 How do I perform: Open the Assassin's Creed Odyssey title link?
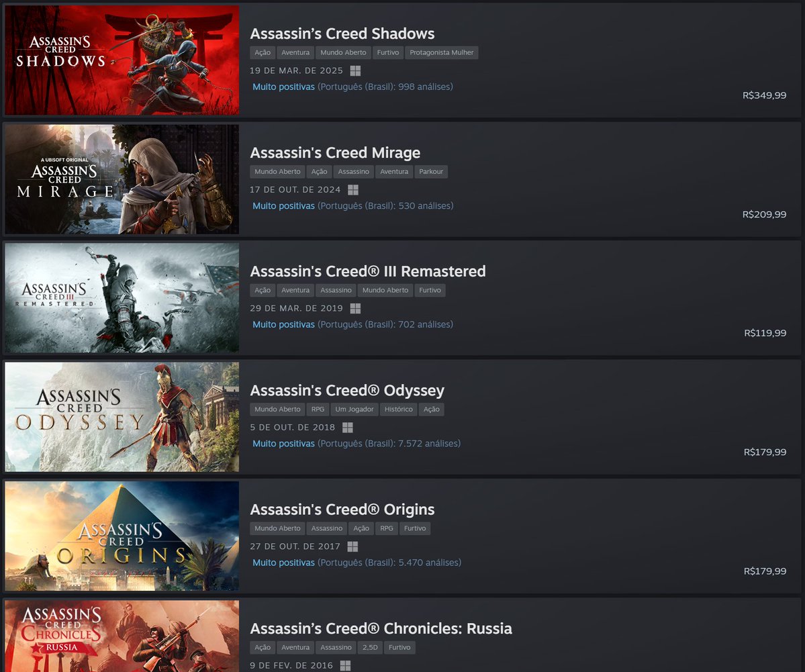click(347, 391)
